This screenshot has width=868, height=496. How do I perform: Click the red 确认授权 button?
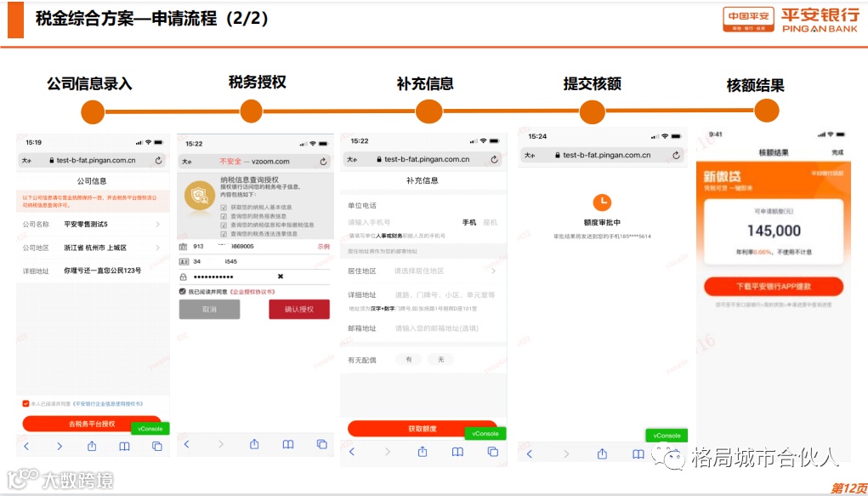299,309
